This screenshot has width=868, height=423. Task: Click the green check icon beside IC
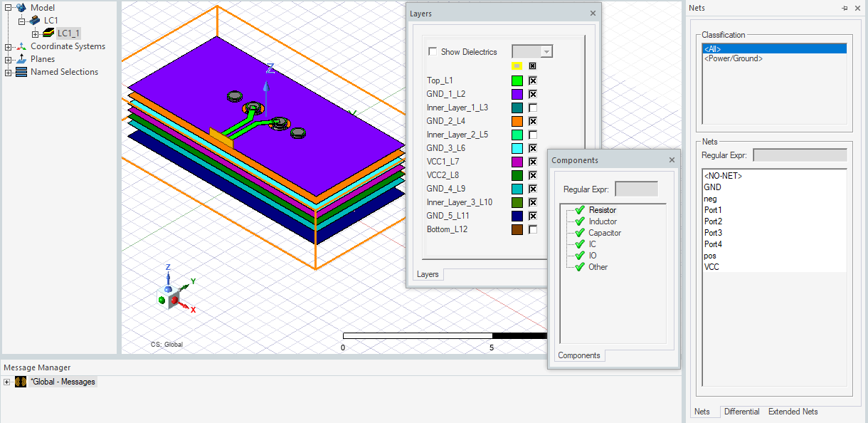click(x=580, y=244)
